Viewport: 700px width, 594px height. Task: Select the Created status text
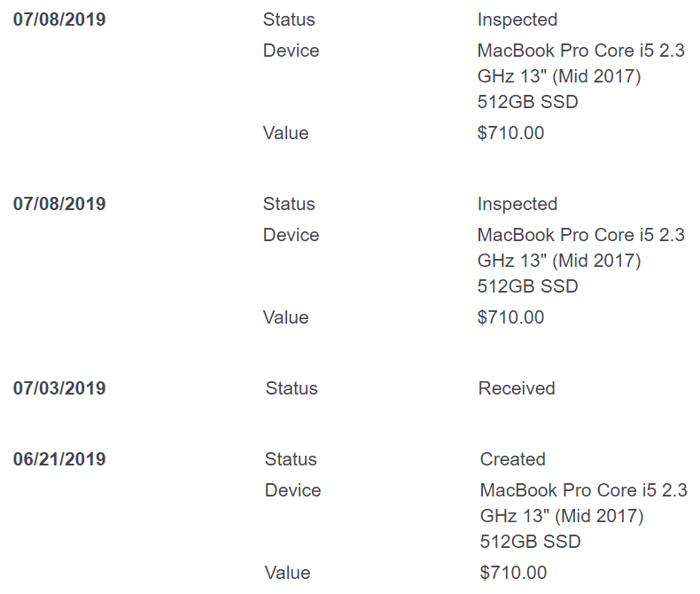click(512, 459)
